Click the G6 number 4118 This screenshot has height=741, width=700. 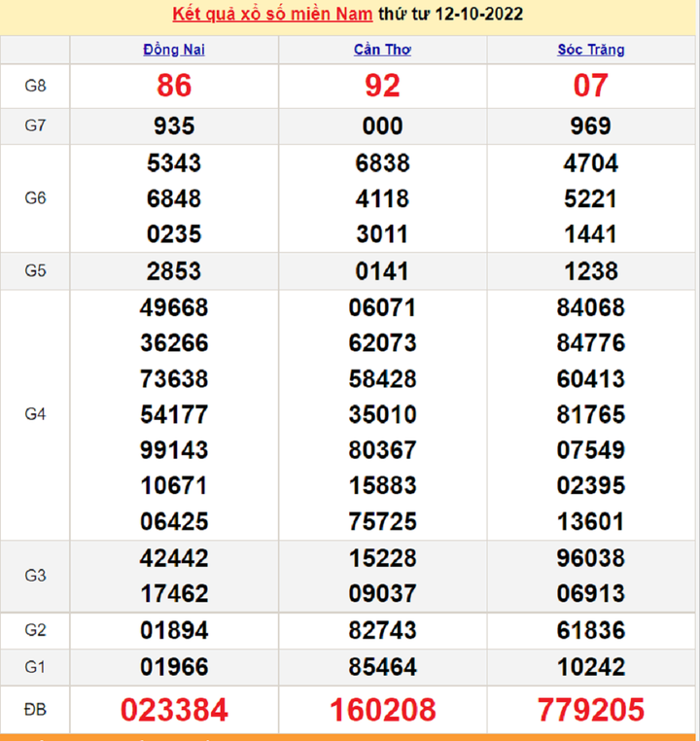(x=382, y=198)
